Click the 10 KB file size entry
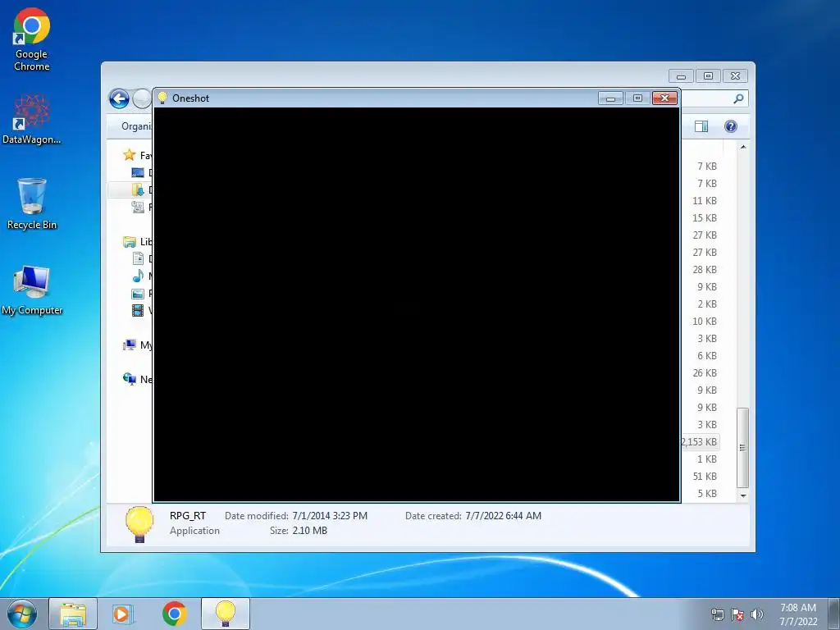The image size is (840, 630). click(x=705, y=322)
